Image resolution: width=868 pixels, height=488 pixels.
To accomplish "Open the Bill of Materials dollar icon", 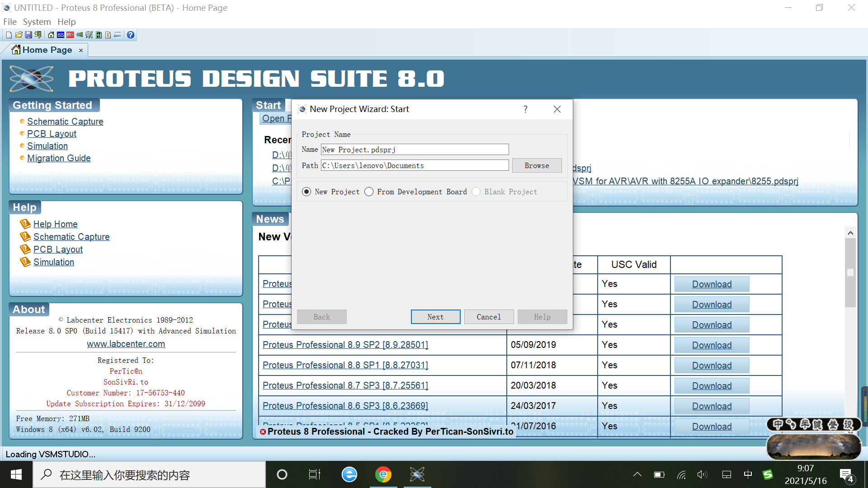I will [108, 35].
